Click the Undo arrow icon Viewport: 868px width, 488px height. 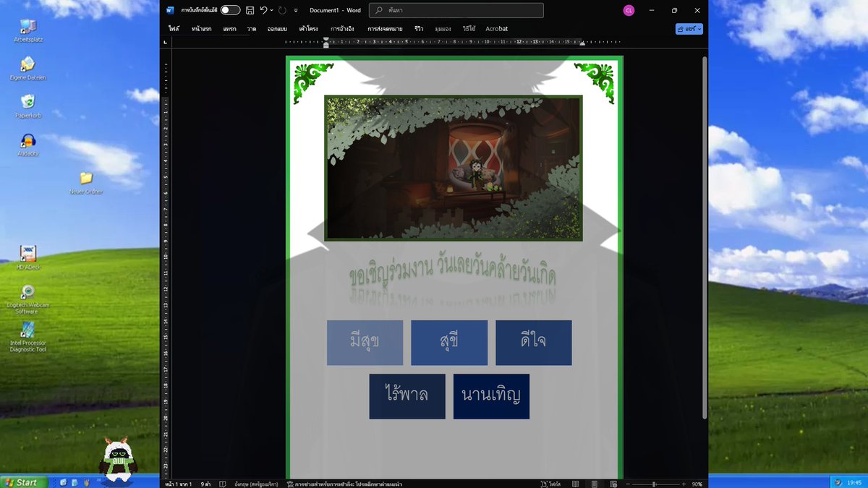(x=264, y=10)
